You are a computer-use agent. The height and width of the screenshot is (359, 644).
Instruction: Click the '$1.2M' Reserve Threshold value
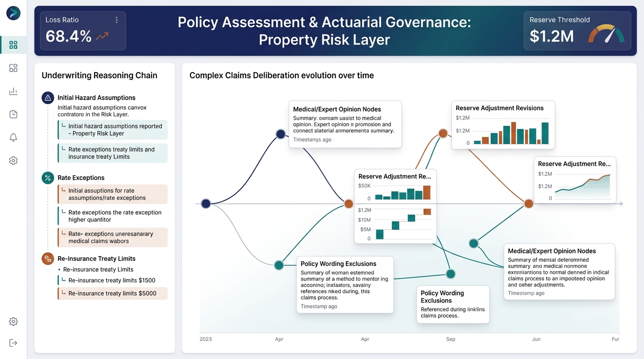(552, 36)
